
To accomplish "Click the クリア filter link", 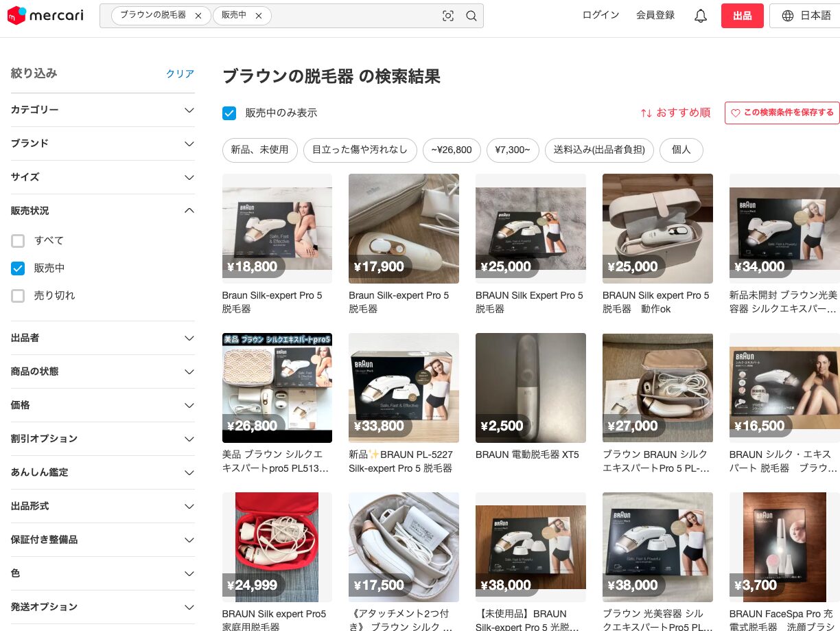I will coord(180,73).
